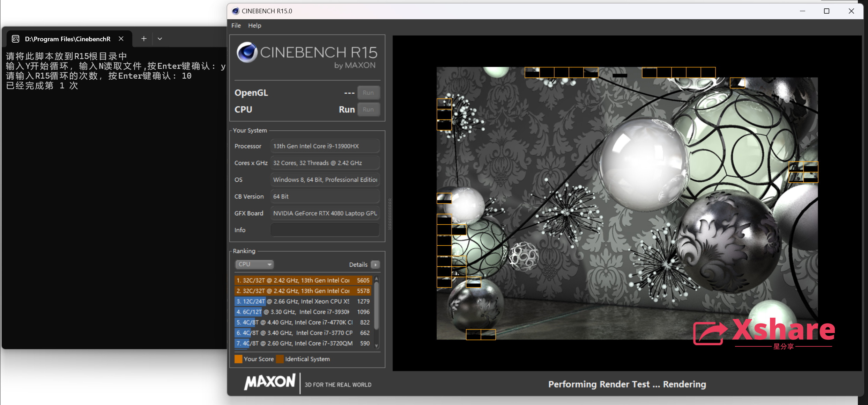The image size is (868, 405).
Task: Open the CPU ranking dropdown
Action: coord(254,264)
